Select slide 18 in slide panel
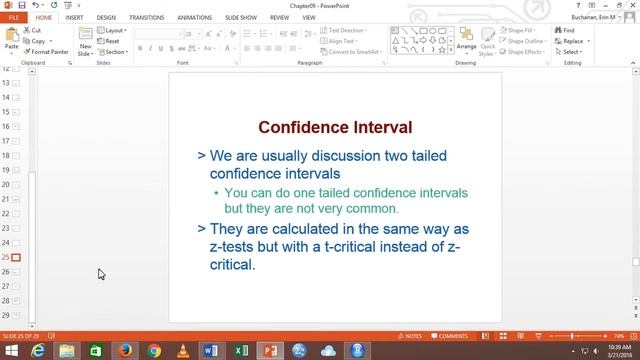This screenshot has height=360, width=640. click(x=16, y=156)
